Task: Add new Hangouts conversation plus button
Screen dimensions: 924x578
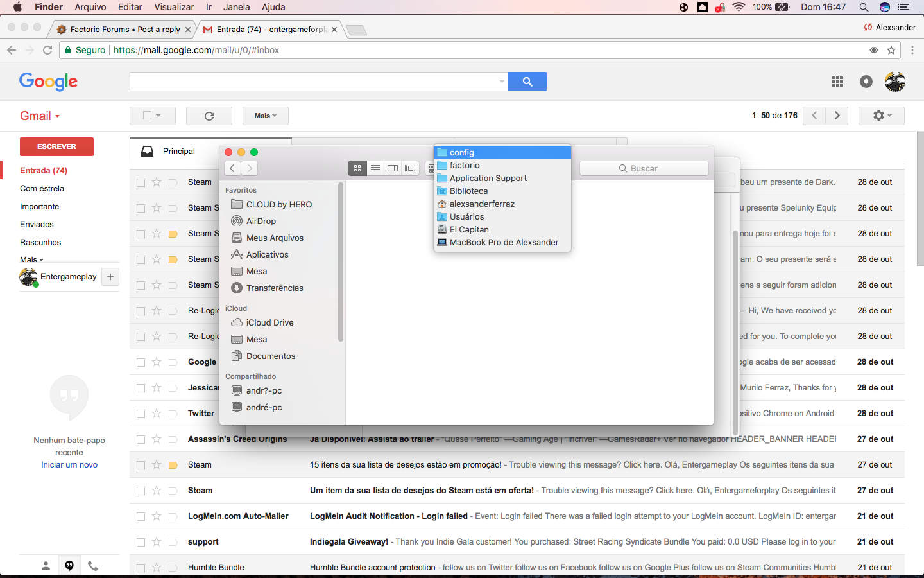Action: point(110,277)
